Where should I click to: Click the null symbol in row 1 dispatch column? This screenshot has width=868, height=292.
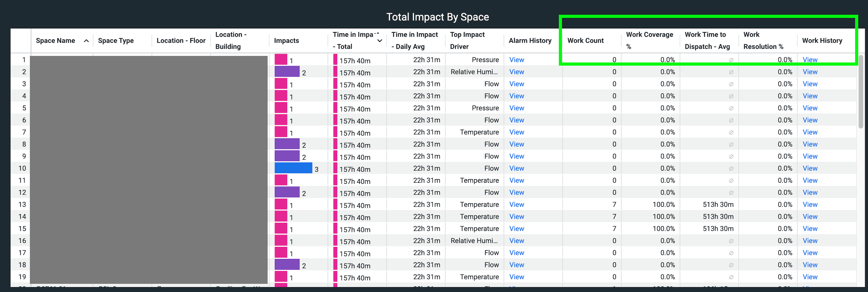coord(731,60)
